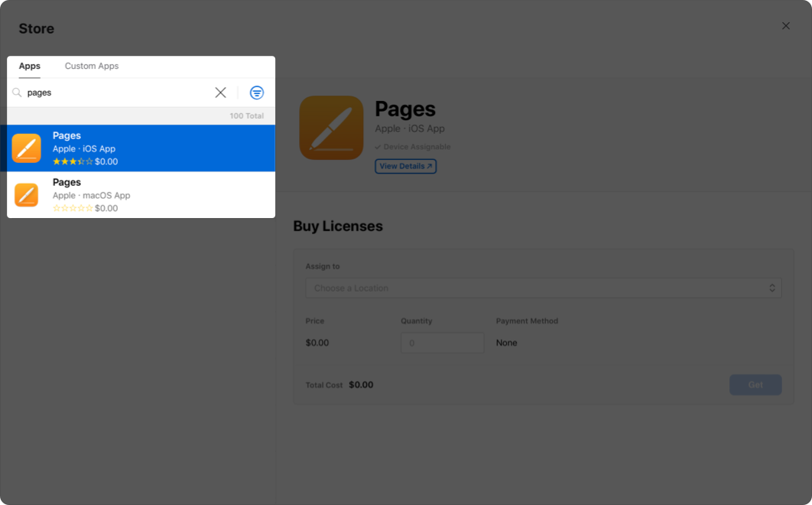Click the Device Assignable checkmark
812x505 pixels.
[378, 147]
